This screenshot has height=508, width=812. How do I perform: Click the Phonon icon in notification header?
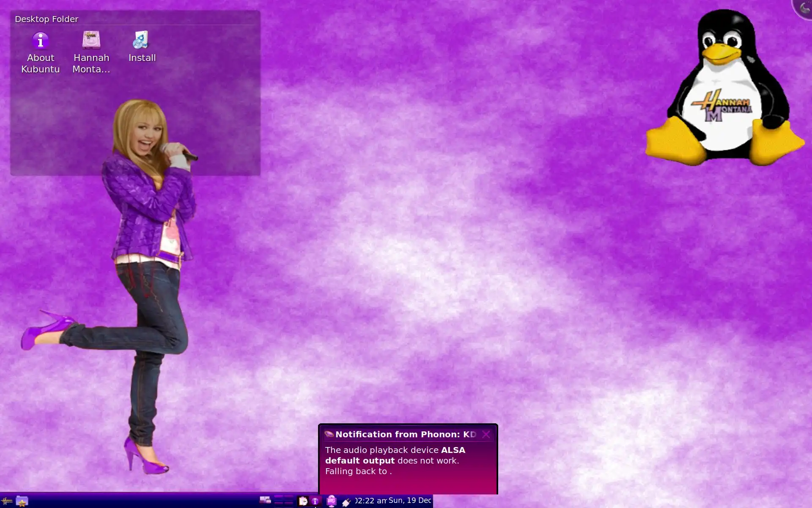coord(329,434)
